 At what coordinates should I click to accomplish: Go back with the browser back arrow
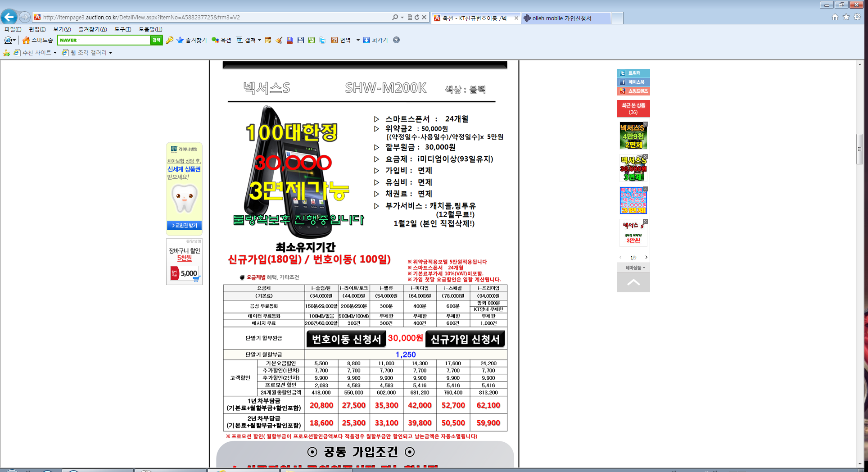coord(9,17)
